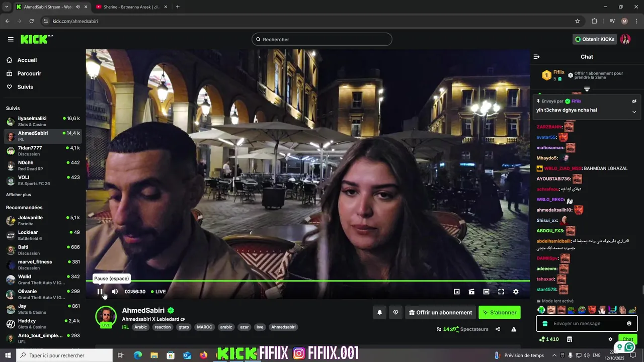Screen dimensions: 644x362
Task: Open browser tab search dropdown
Action: pos(7,7)
